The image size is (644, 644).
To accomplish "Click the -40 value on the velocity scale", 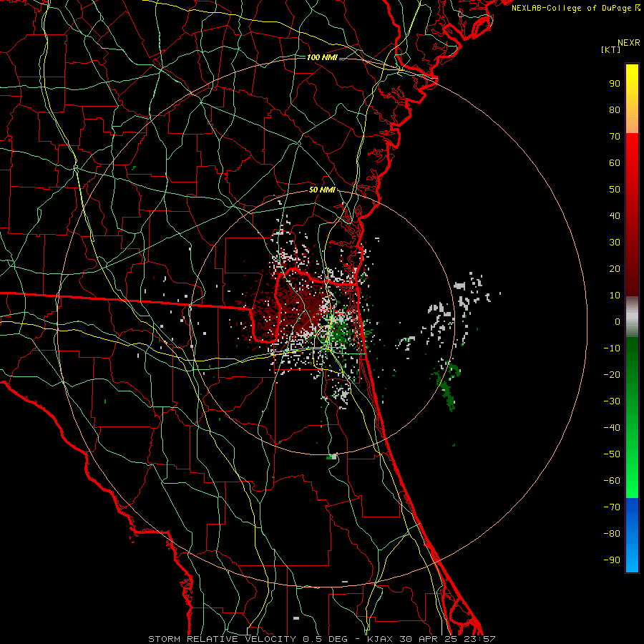I will point(612,428).
